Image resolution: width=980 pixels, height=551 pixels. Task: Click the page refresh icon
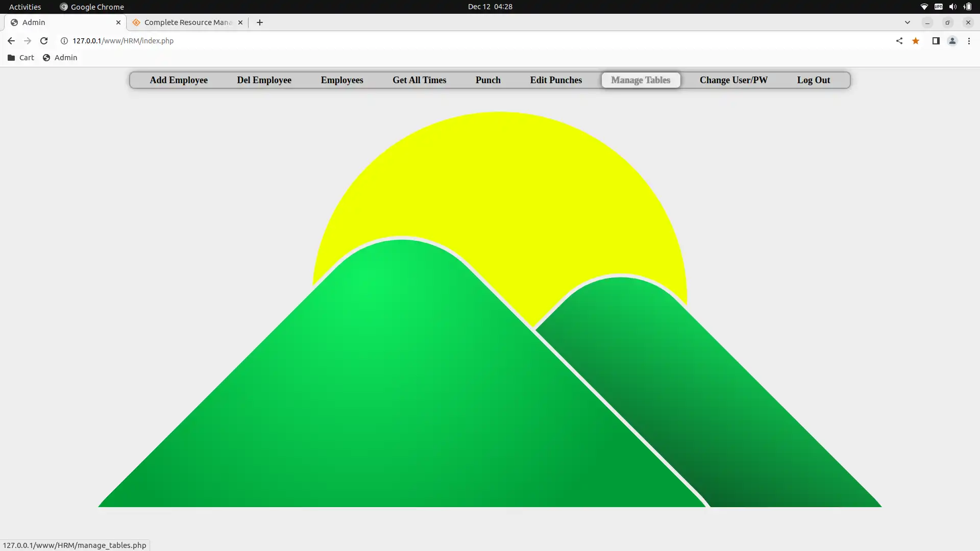(x=44, y=41)
